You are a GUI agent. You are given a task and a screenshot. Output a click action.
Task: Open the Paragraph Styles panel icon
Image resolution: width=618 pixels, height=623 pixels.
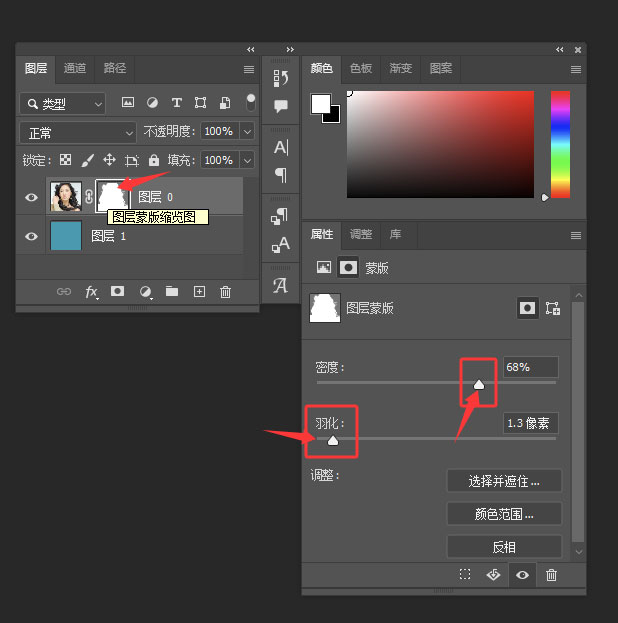click(x=280, y=216)
